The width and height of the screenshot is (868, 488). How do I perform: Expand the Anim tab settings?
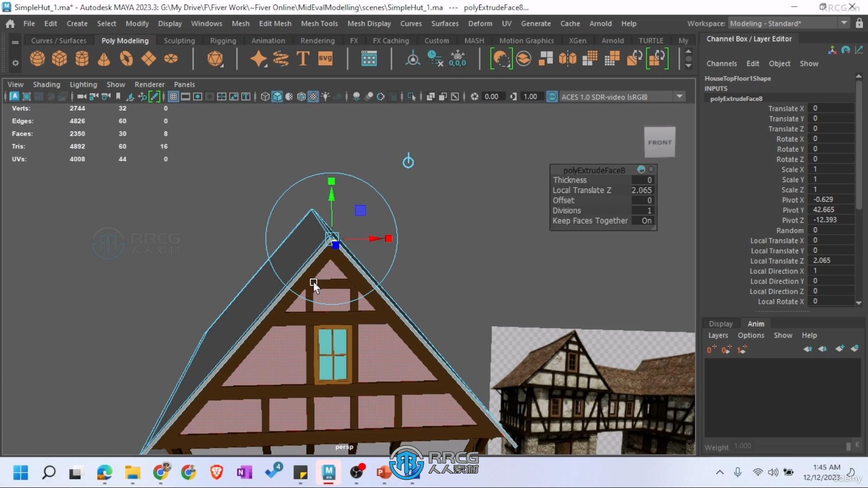tap(756, 323)
